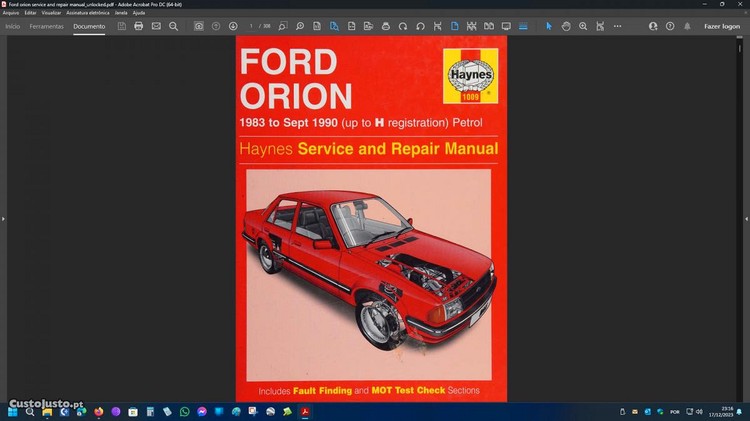Switch to the Ferramentas tab

click(46, 26)
